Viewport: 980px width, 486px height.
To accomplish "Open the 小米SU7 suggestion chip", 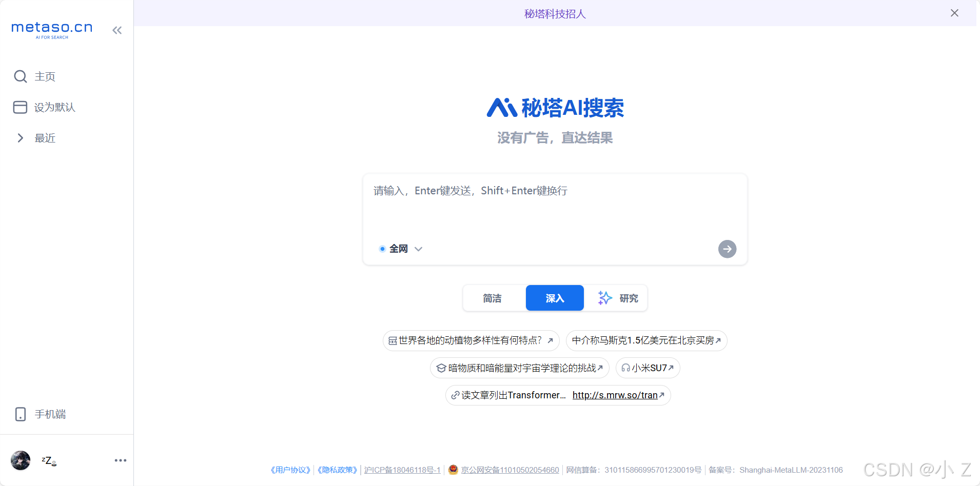I will [648, 368].
